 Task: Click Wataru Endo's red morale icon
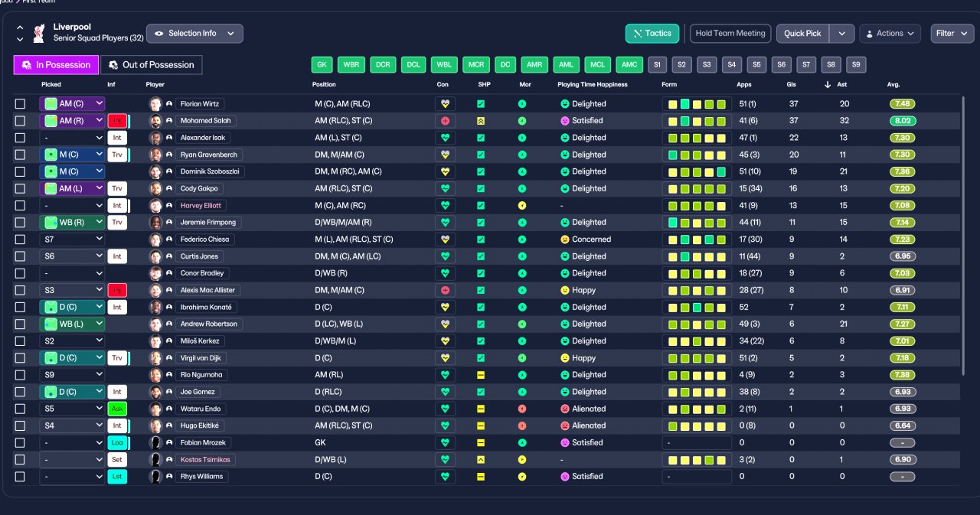[x=522, y=409]
